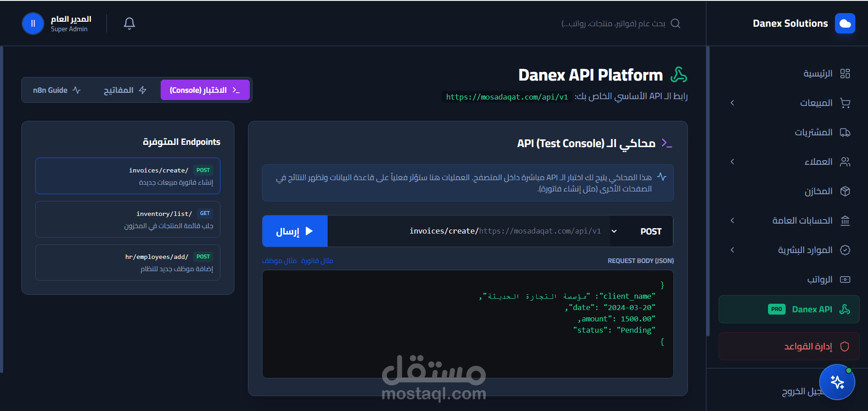The height and width of the screenshot is (411, 868).
Task: Open the Super Admin avatar
Action: coord(33,24)
